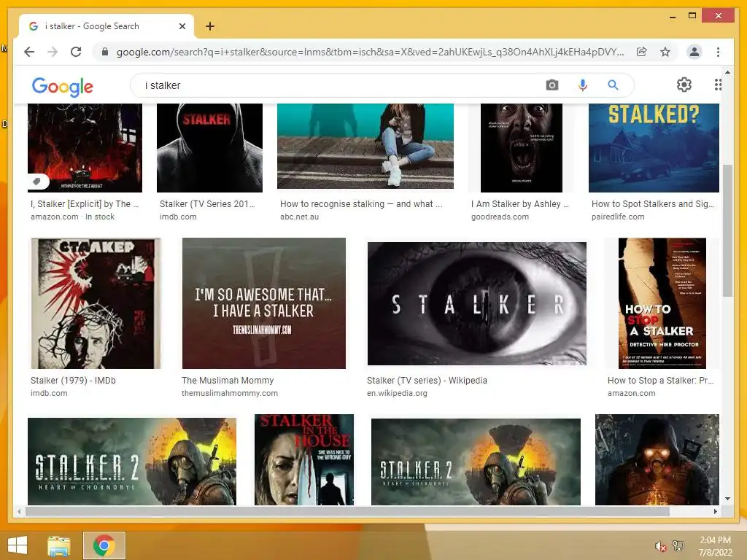
Task: Submit search with the magnifying glass icon
Action: click(613, 85)
